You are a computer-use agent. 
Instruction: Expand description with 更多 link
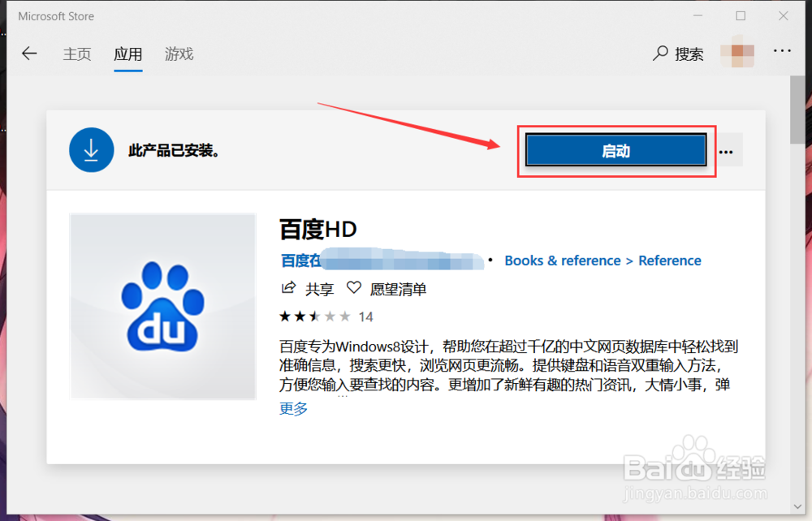click(x=294, y=408)
